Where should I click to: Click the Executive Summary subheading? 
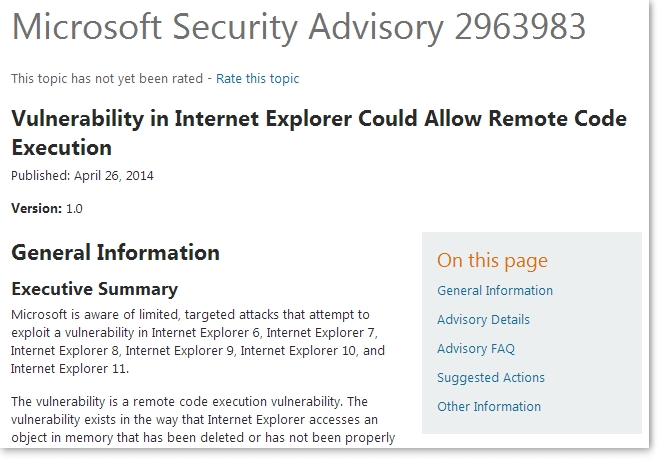click(94, 289)
